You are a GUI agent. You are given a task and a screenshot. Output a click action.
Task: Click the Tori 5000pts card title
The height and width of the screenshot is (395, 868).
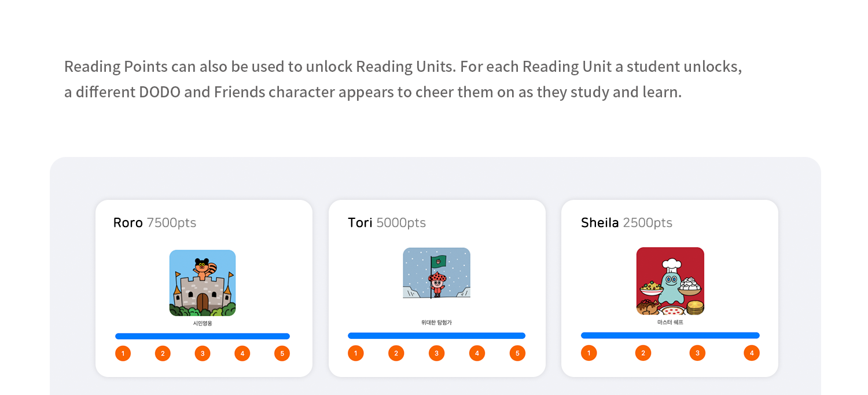(x=387, y=223)
